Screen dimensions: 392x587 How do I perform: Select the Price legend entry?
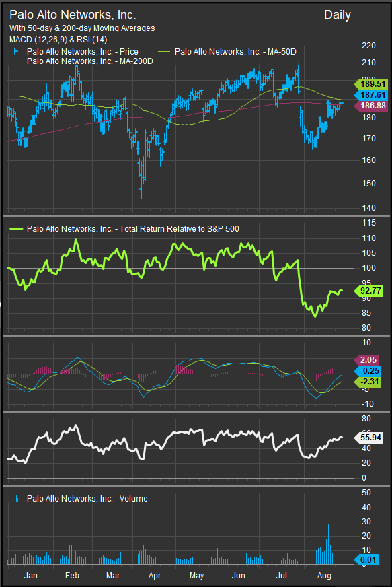[x=82, y=52]
